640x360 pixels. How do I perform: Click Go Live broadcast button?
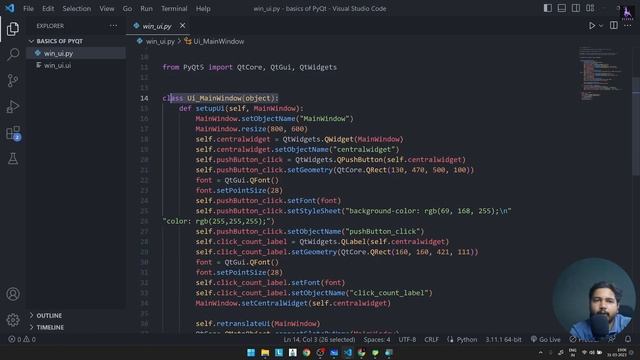545,339
